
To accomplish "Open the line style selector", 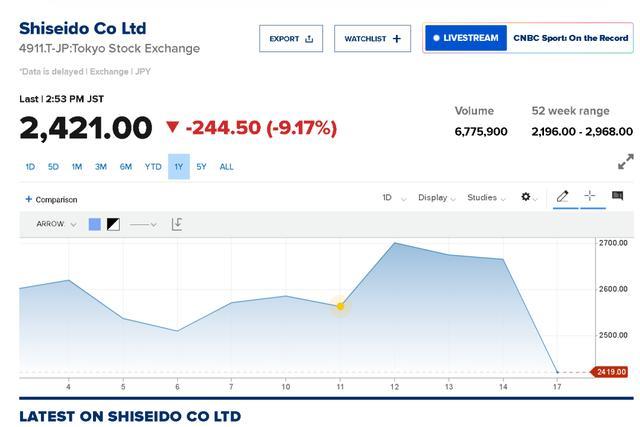I will [x=143, y=224].
